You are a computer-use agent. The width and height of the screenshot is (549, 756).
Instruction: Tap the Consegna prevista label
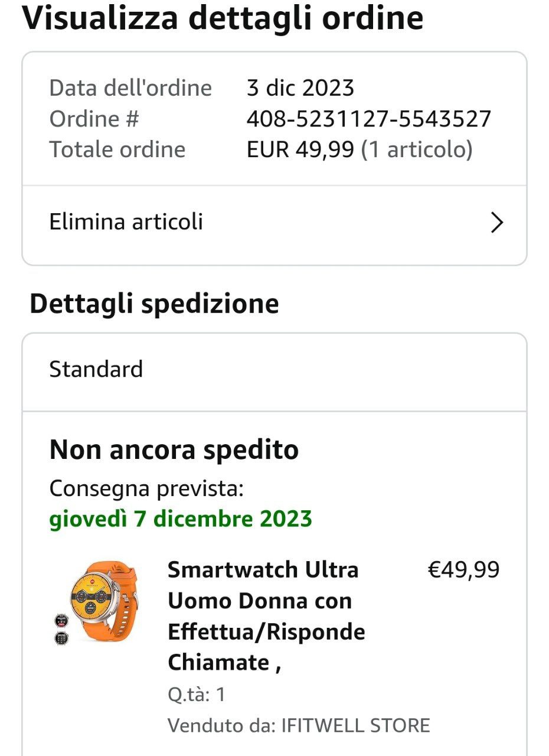[x=146, y=489]
